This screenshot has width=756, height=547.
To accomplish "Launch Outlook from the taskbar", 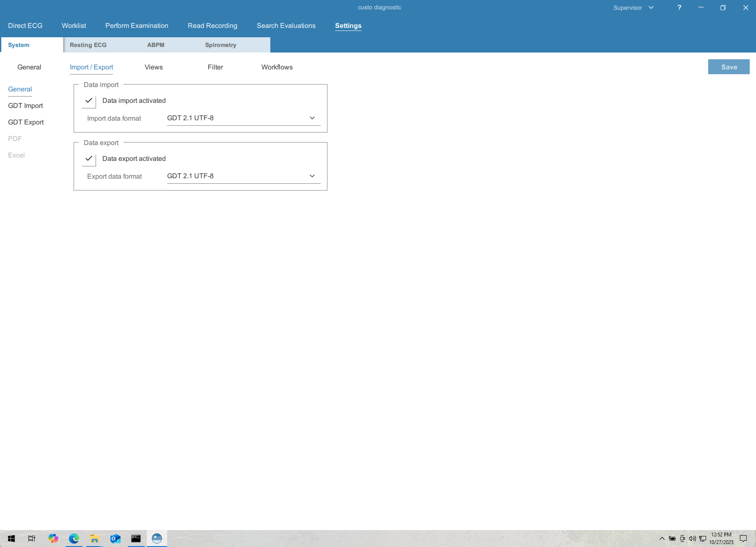I will pyautogui.click(x=115, y=539).
